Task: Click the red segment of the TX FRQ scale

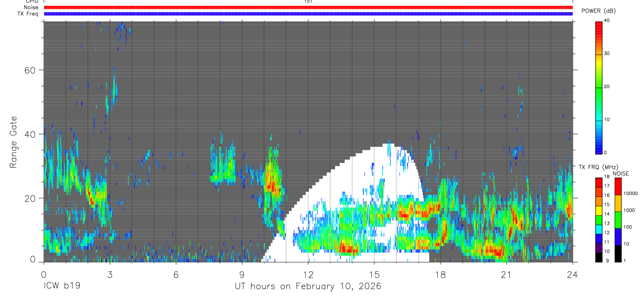Action: coord(599,183)
